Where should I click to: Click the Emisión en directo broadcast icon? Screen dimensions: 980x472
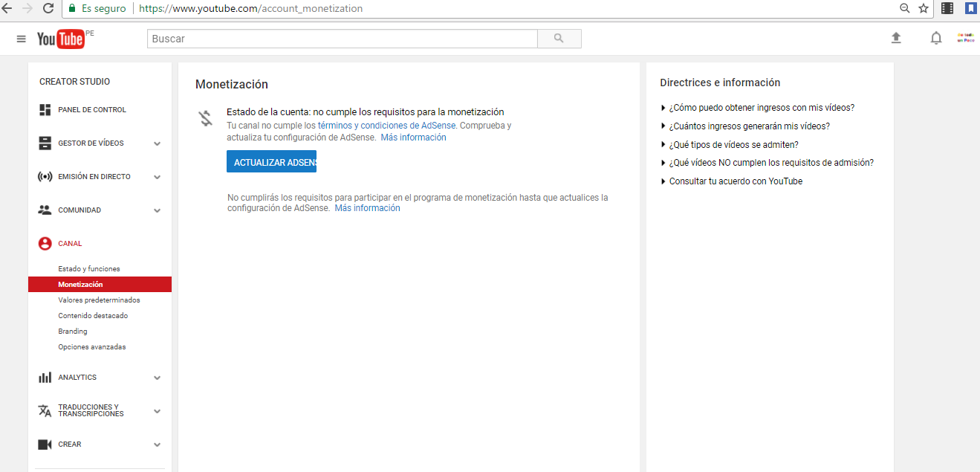pos(45,177)
